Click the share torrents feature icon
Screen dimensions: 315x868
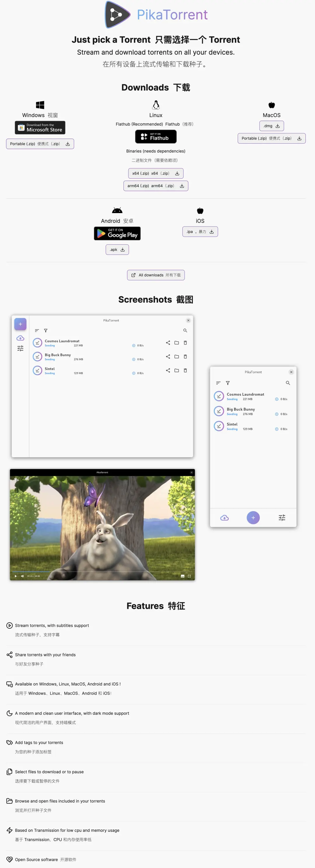[9, 655]
